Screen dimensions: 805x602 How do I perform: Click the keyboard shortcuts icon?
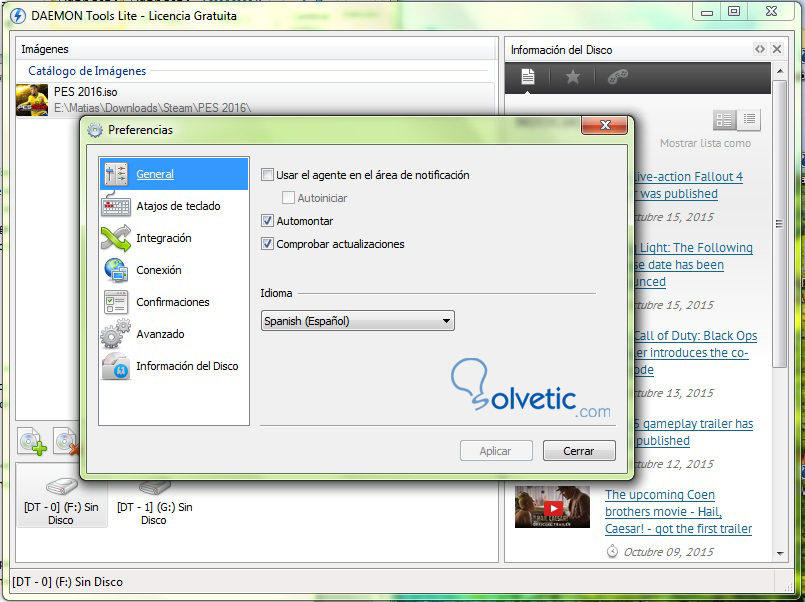[116, 206]
